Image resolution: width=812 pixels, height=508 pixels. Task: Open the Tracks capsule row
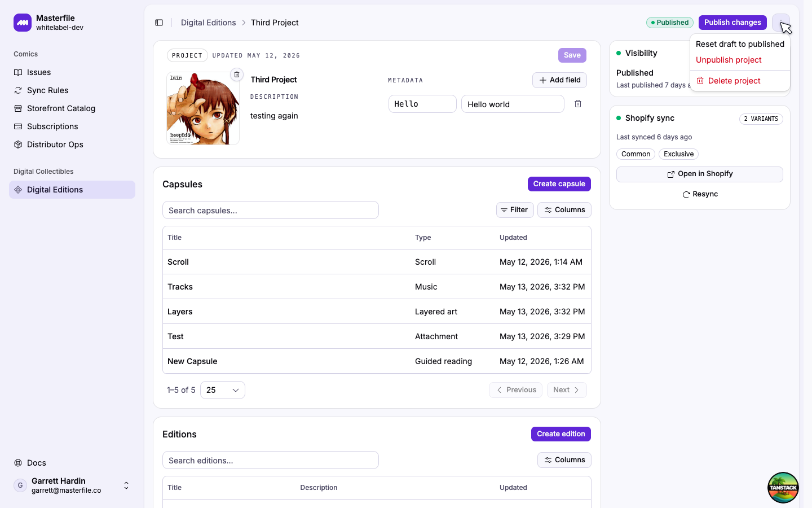377,287
